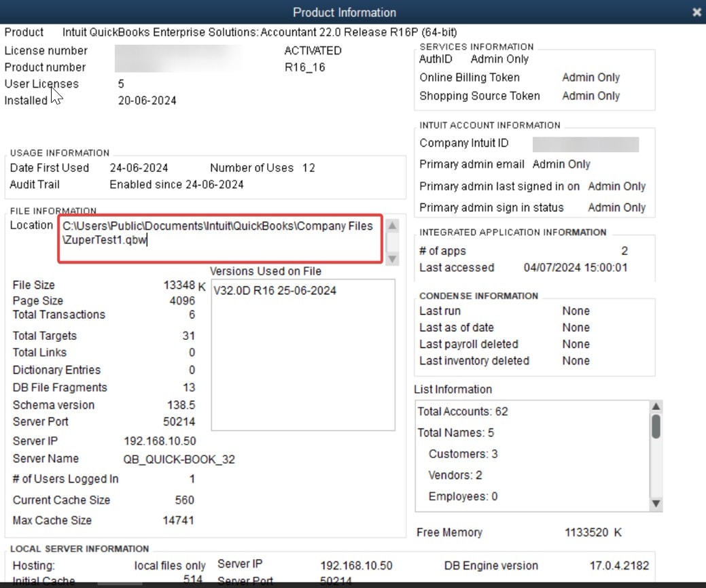Click the Location field scroll up arrow
Screen dimensions: 706x588
tap(393, 225)
